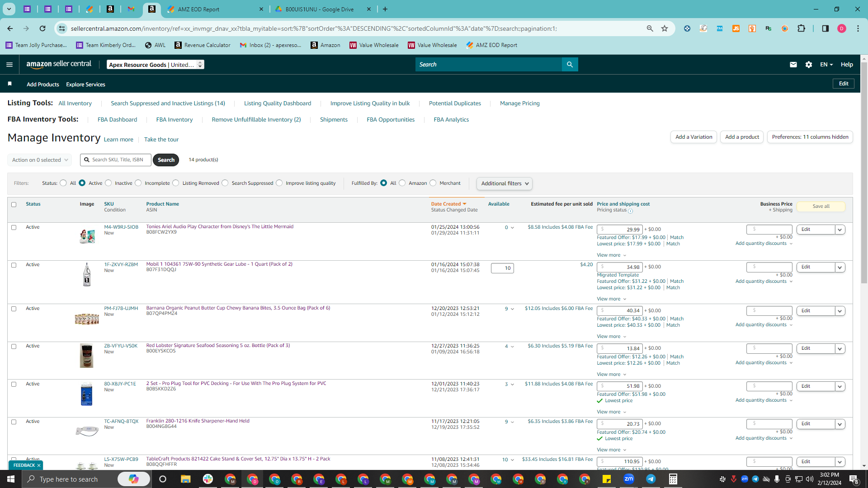The width and height of the screenshot is (868, 488).
Task: Select the Inactive status radio button
Action: point(108,183)
